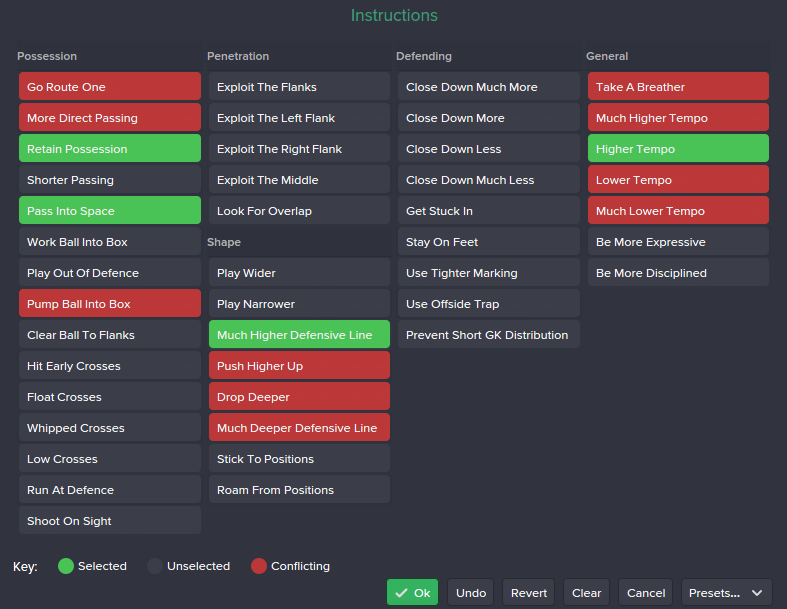
Task: Click the Undo button
Action: (x=470, y=592)
